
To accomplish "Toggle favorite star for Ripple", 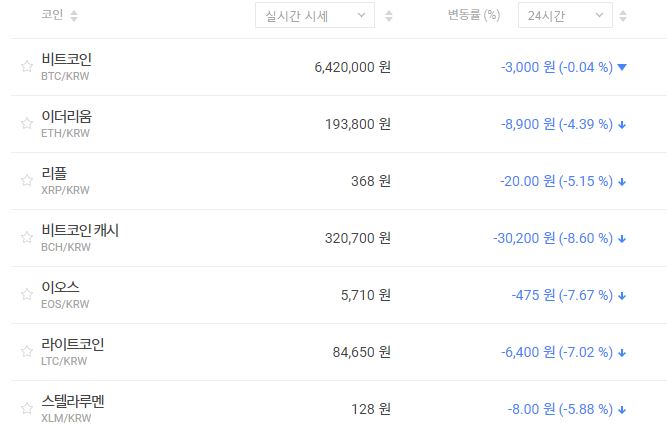I will point(27,181).
